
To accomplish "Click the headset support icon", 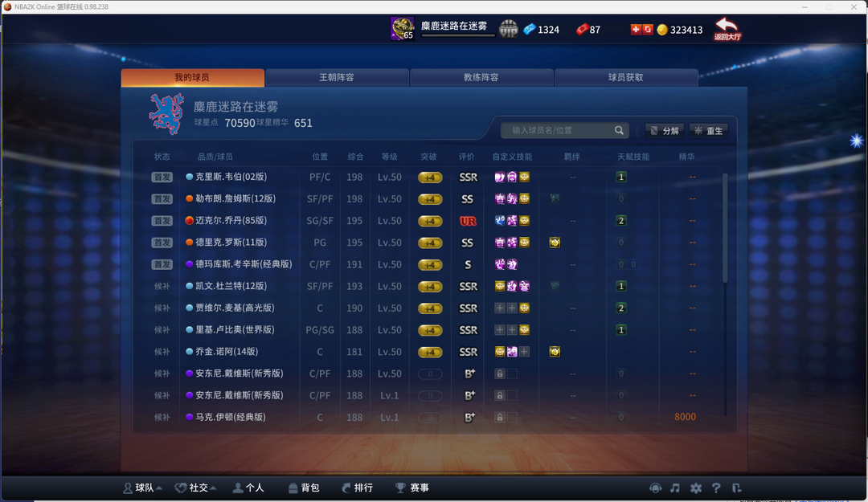I will (x=656, y=488).
